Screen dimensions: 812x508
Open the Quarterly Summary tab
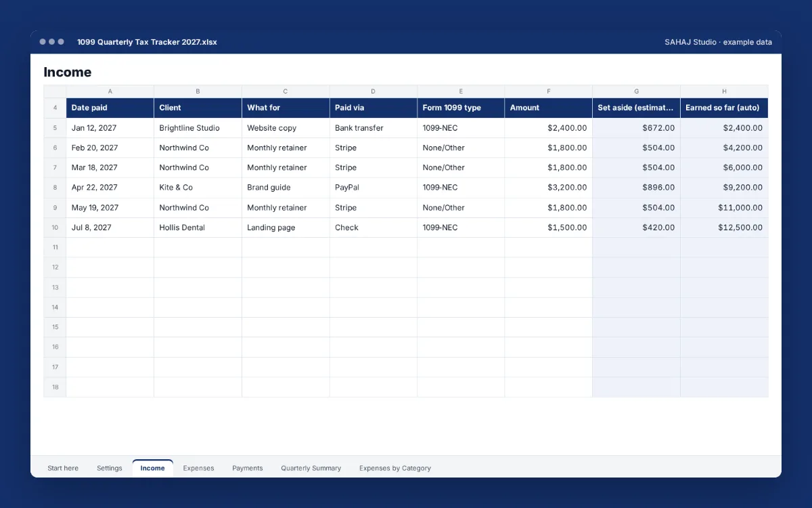coord(311,468)
